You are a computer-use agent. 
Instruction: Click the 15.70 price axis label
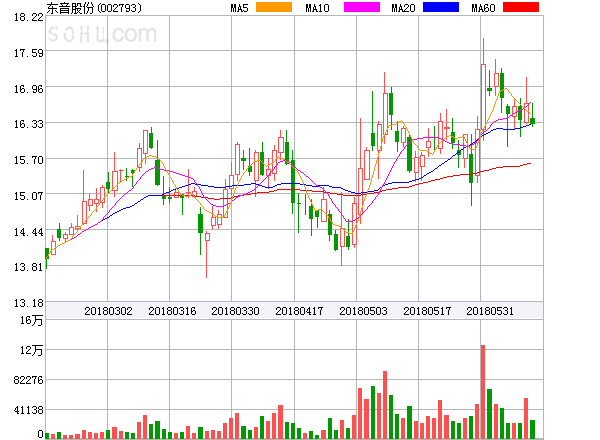tap(29, 160)
